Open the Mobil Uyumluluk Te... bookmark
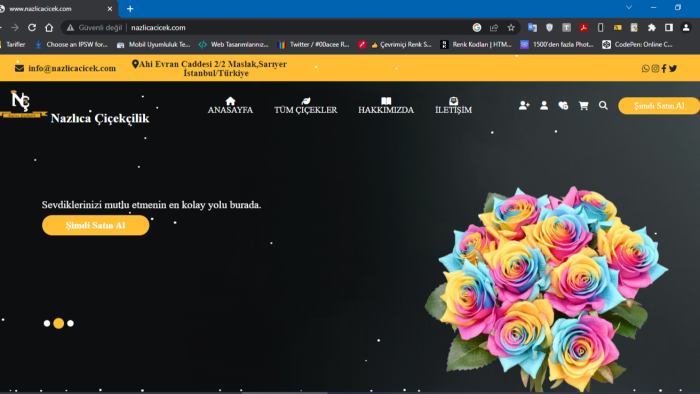The width and height of the screenshot is (700, 394). [154, 45]
